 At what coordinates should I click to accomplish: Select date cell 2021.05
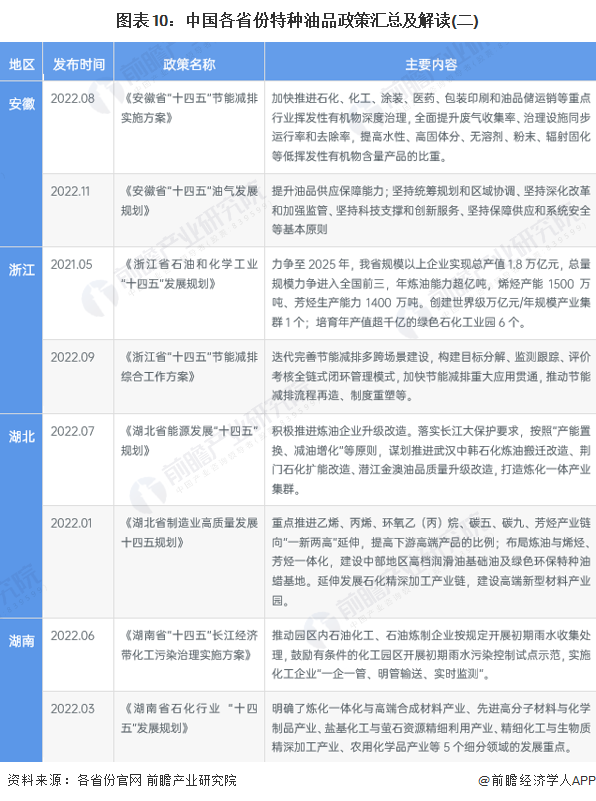pos(71,265)
